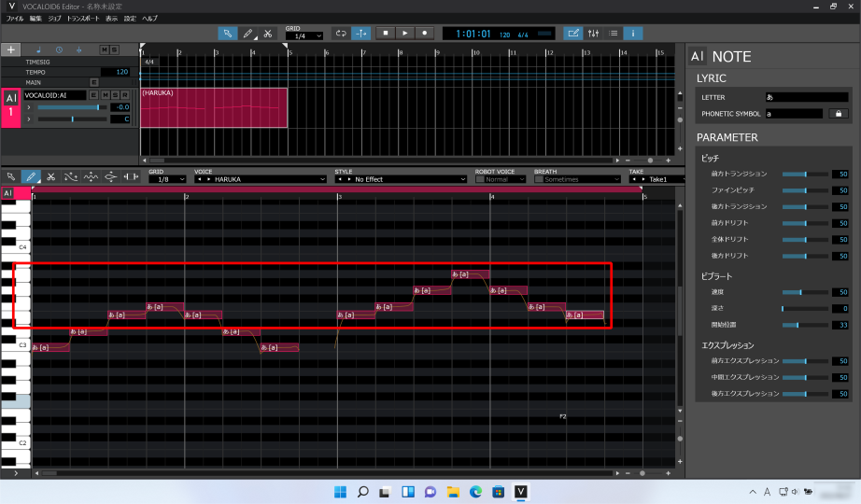Adjust the ビブラート 深さ slider
The image size is (861, 504).
(804, 308)
